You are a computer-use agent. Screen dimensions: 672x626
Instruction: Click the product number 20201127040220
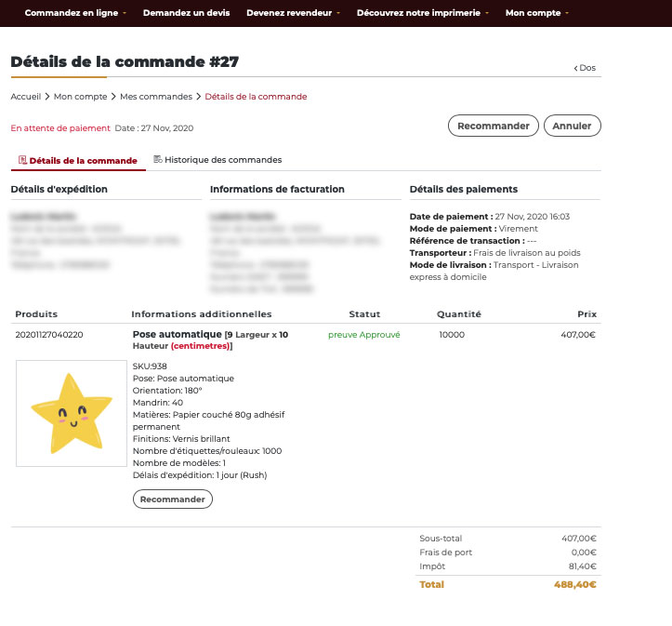pos(49,335)
